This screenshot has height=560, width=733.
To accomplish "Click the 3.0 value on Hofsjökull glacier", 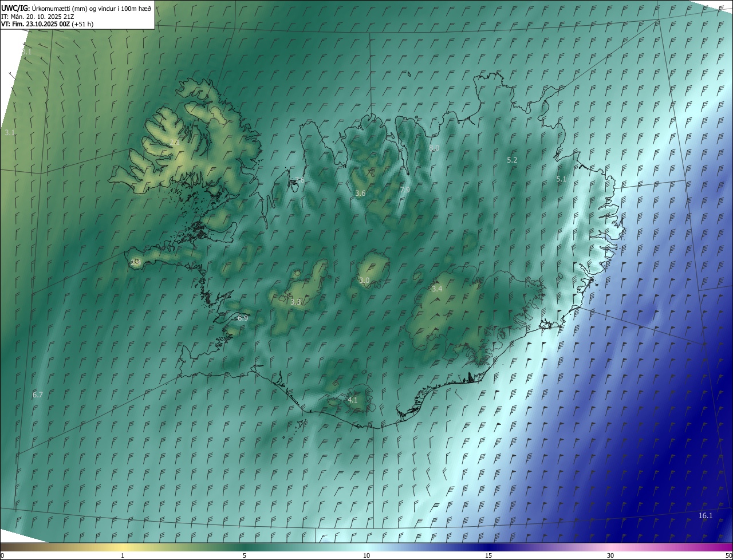I will coord(364,280).
